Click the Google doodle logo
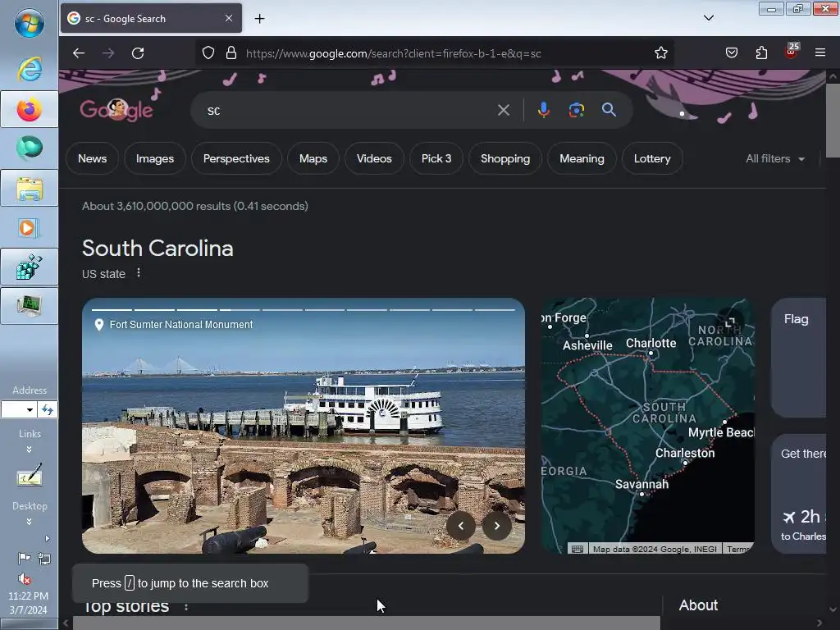This screenshot has width=840, height=630. [x=116, y=110]
